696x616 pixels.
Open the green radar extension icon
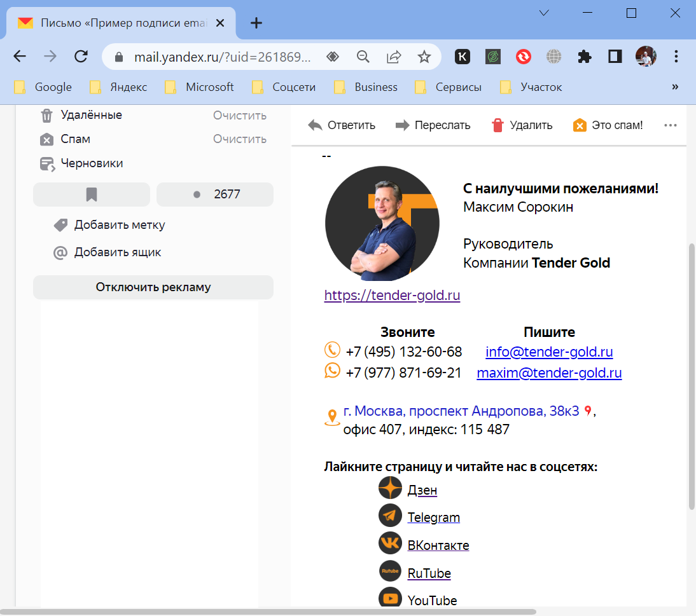(493, 57)
